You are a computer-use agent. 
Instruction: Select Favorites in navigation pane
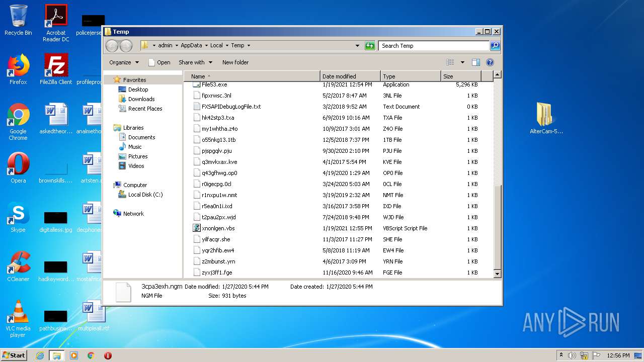click(134, 80)
